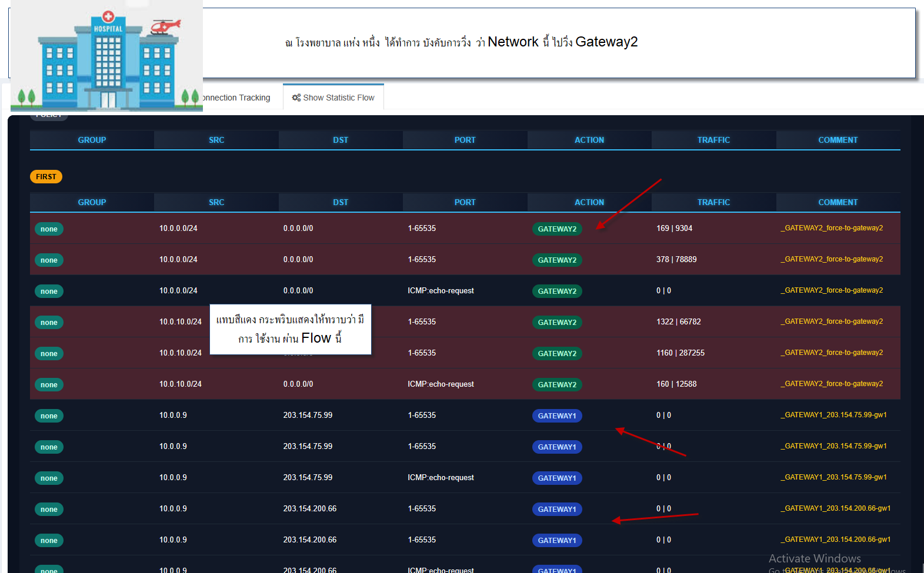Click the traffic value "1322 | 66782"
924x573 pixels.
(678, 321)
